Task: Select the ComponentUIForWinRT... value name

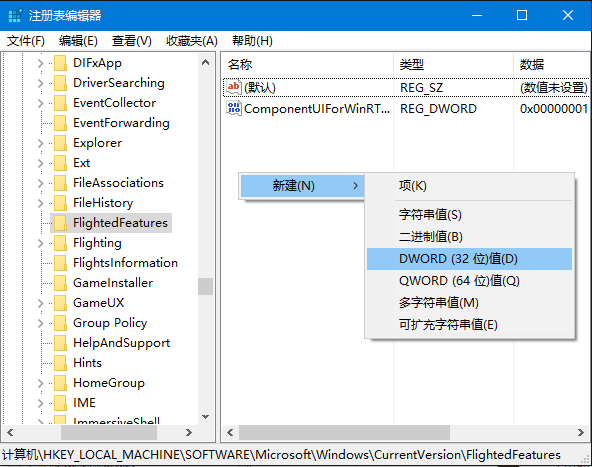Action: click(317, 109)
